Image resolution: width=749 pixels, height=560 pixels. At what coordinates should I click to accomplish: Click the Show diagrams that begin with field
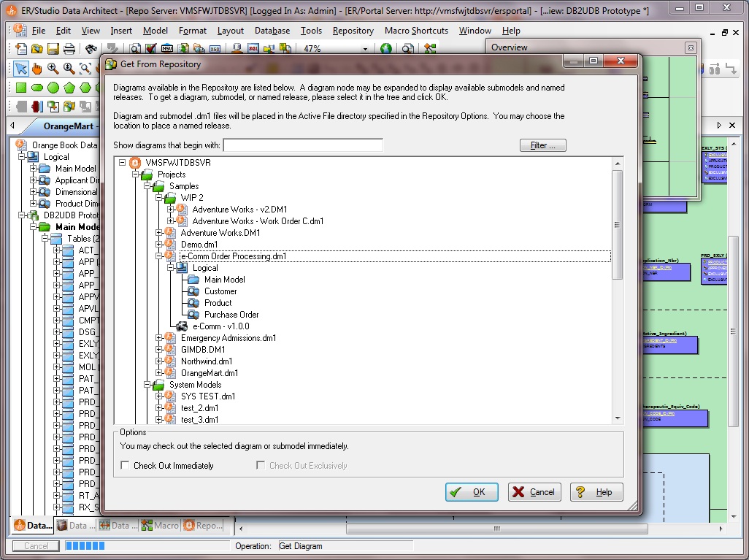click(x=303, y=145)
